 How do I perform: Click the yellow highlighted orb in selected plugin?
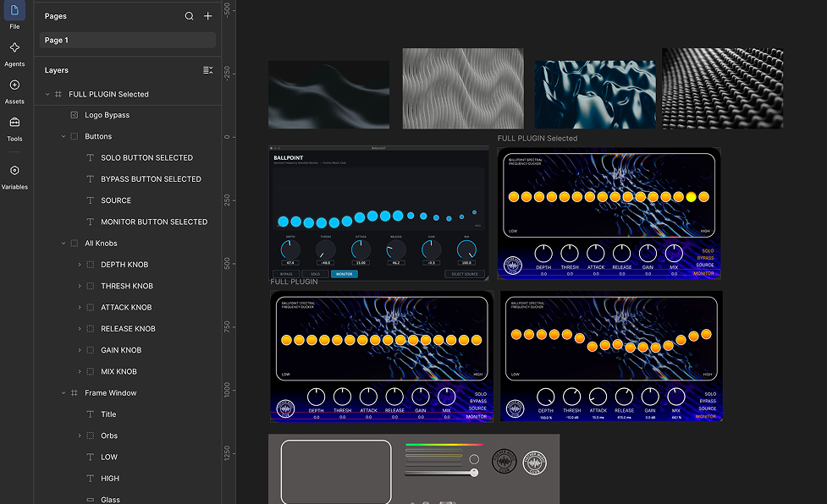[691, 197]
